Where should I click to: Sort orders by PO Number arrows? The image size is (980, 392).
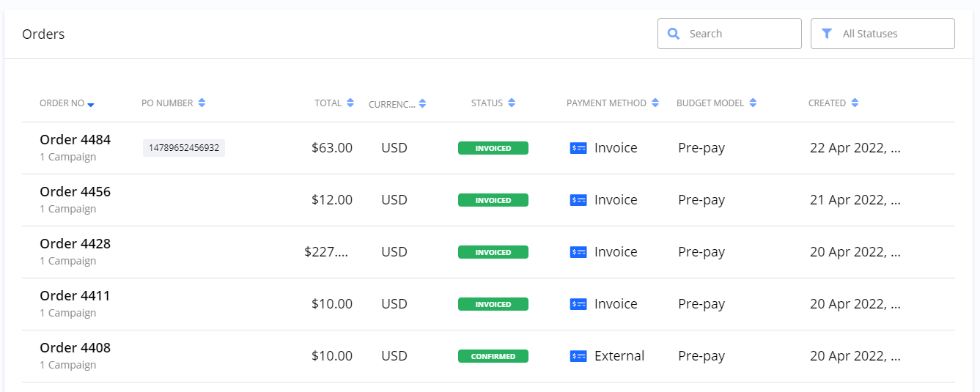[x=202, y=103]
